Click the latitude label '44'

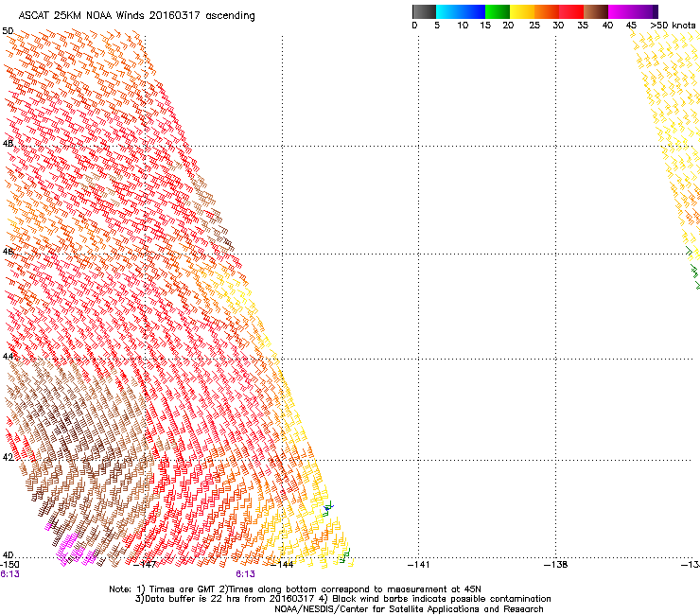coord(8,357)
